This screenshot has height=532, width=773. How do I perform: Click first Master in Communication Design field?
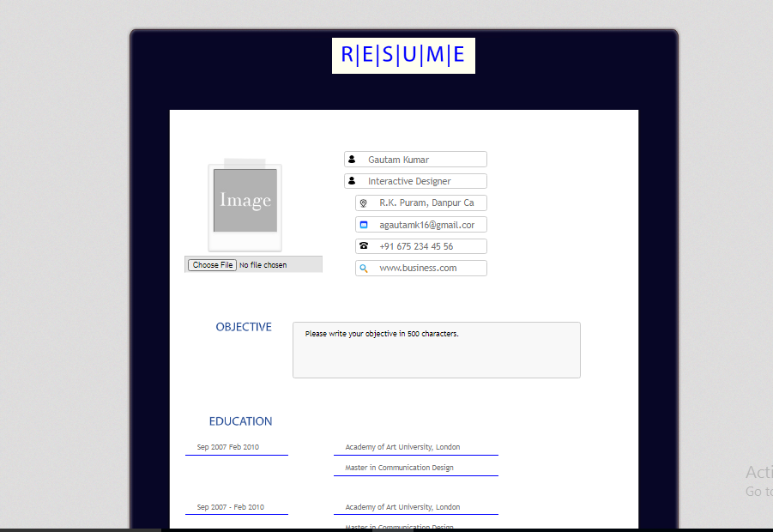pyautogui.click(x=416, y=468)
